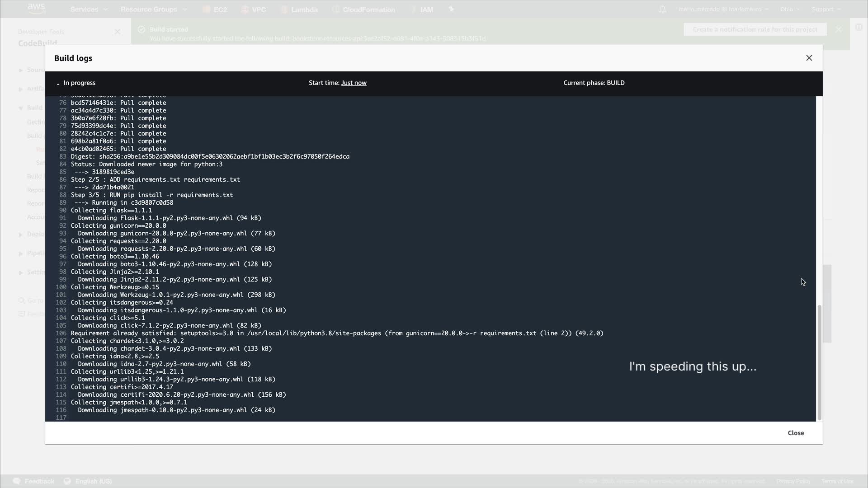Close the Build logs dialog with X
The height and width of the screenshot is (488, 868).
[809, 58]
